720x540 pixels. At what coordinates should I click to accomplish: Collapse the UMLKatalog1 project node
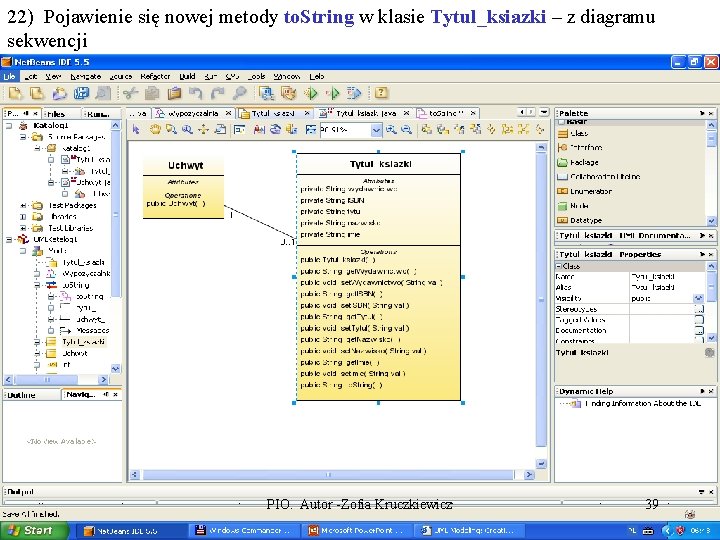pos(9,239)
